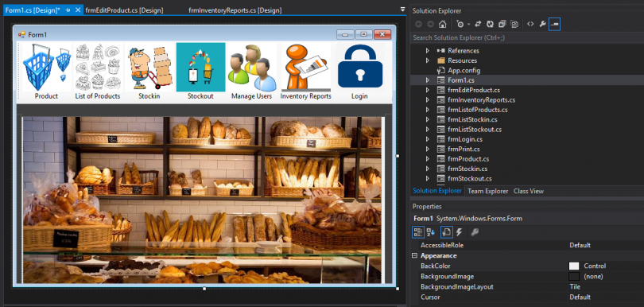Image resolution: width=644 pixels, height=307 pixels.
Task: Select frmStockout.cs in Solution Explorer
Action: point(469,179)
